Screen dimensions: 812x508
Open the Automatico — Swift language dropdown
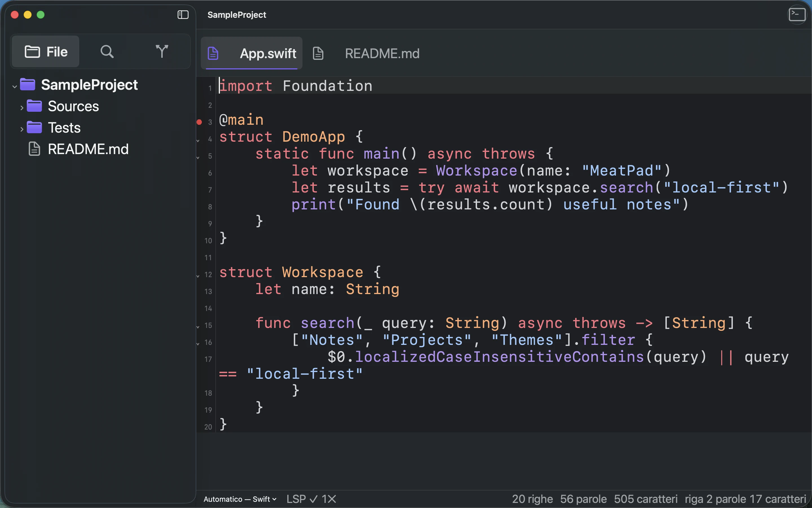click(240, 499)
